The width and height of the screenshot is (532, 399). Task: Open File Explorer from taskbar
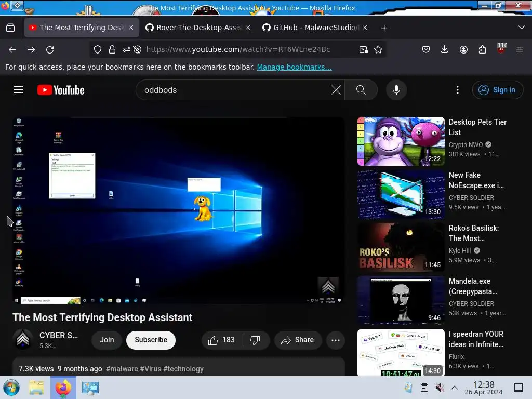(36, 388)
